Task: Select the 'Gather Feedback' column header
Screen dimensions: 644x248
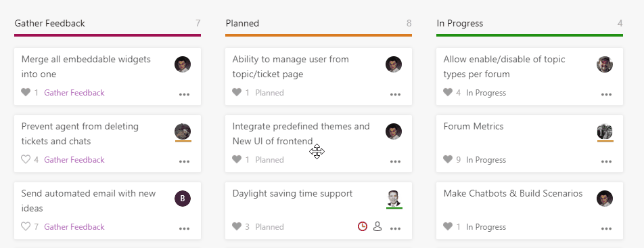Action: point(49,24)
